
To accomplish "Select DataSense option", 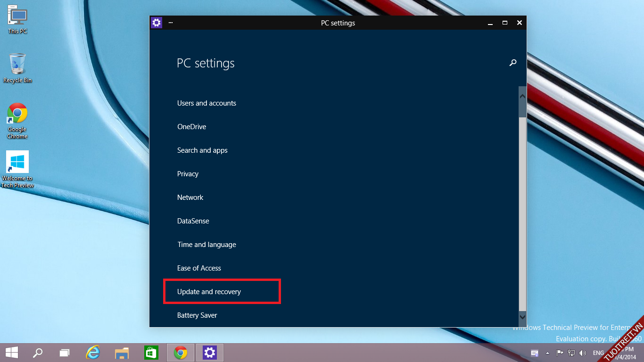I will click(x=193, y=221).
